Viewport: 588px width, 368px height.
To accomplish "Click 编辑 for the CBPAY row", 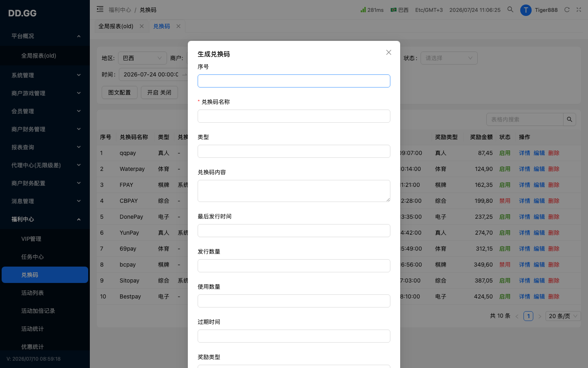I will pyautogui.click(x=539, y=201).
